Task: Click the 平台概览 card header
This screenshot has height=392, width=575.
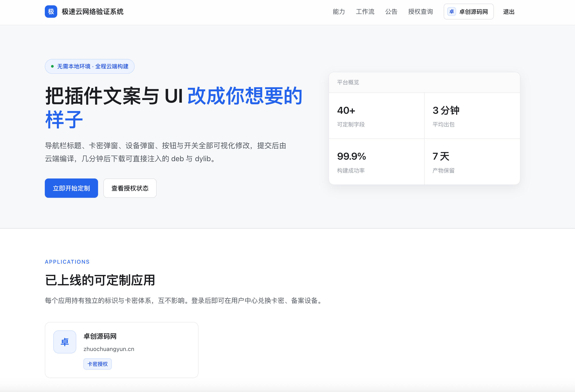Action: coord(424,82)
